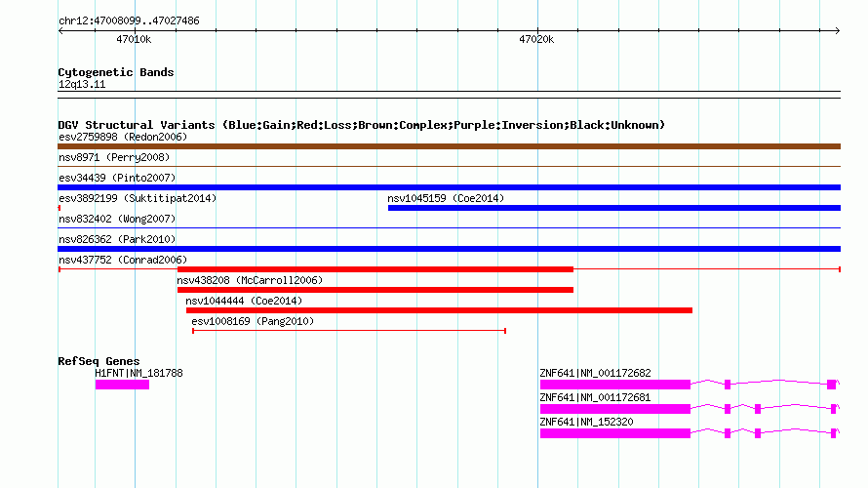868x488 pixels.
Task: Open the nsv1045159 (Coe2014) variant label
Action: coord(446,198)
